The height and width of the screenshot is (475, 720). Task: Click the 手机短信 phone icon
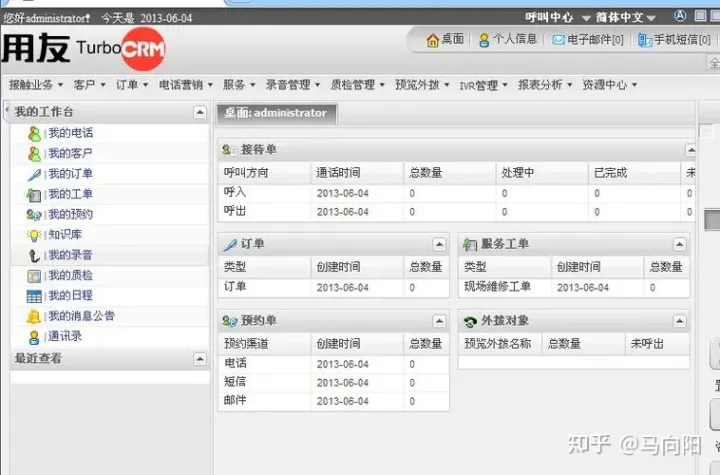pos(645,40)
